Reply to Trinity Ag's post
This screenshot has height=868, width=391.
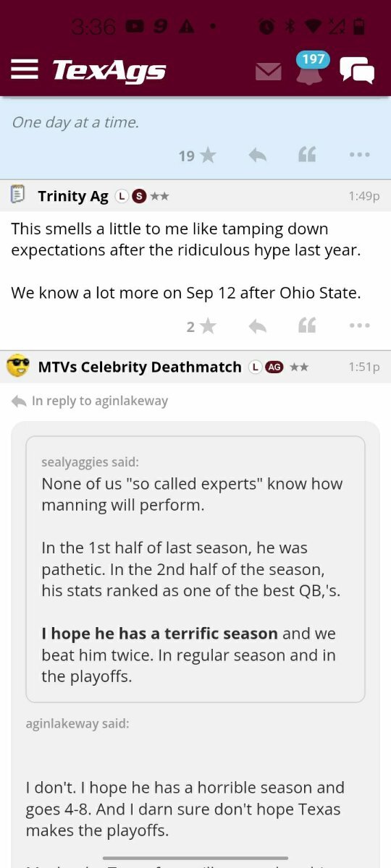tap(258, 327)
